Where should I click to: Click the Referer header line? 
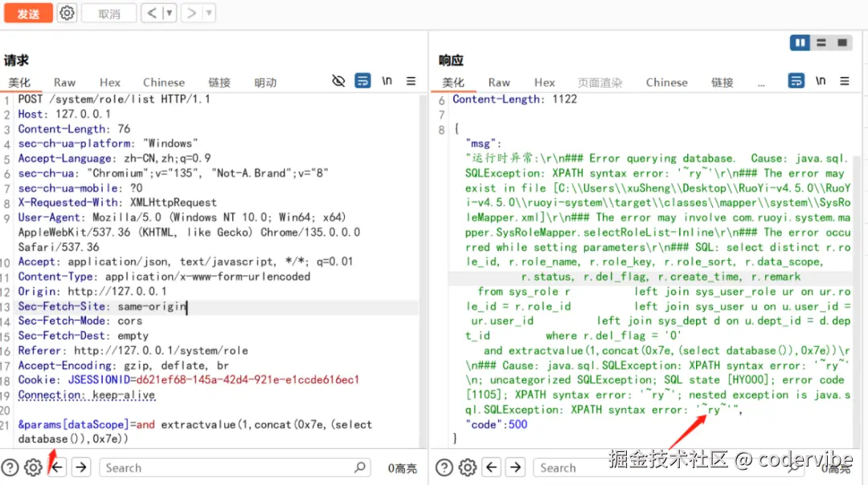[x=133, y=351]
